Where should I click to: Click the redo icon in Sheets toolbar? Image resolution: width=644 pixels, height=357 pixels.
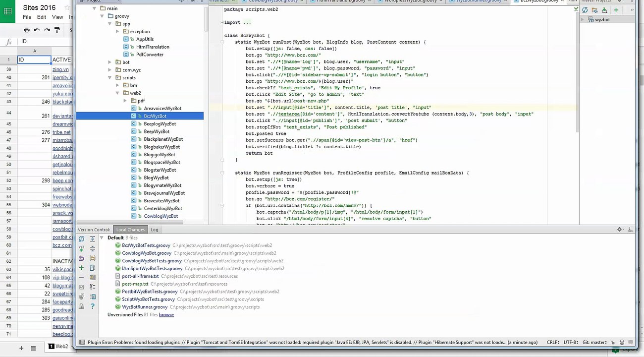click(47, 30)
